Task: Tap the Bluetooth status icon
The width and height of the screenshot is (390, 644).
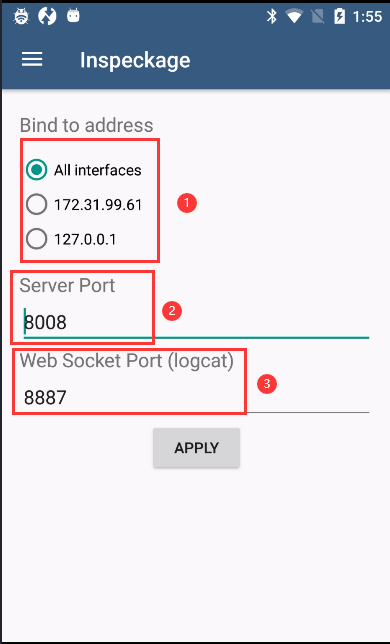Action: (x=271, y=17)
